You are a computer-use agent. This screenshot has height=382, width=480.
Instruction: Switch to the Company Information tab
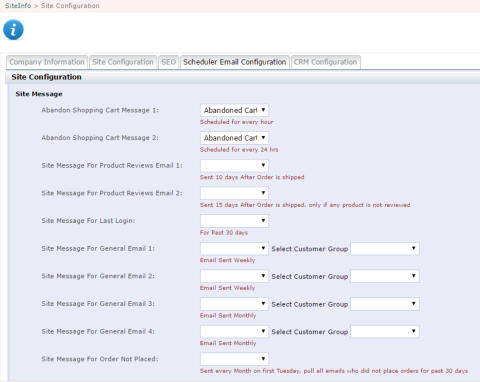pos(47,62)
